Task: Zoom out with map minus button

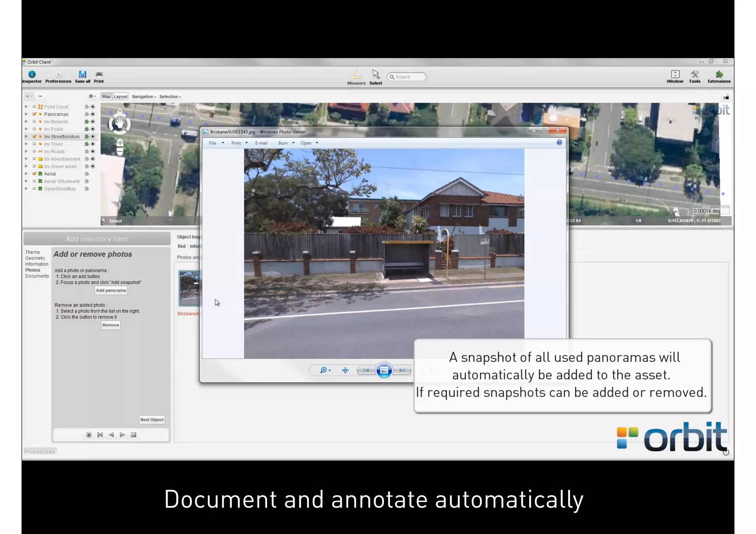Action: [120, 151]
